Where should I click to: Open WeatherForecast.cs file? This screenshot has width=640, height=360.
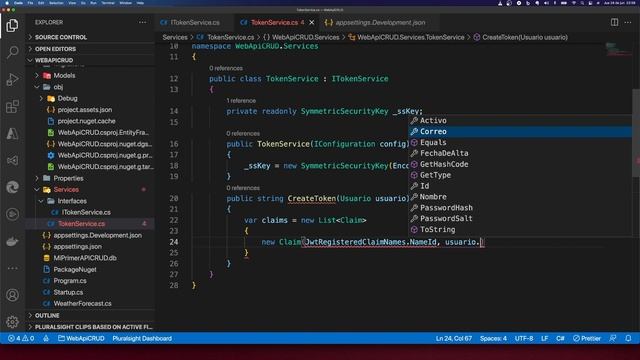coord(90,304)
